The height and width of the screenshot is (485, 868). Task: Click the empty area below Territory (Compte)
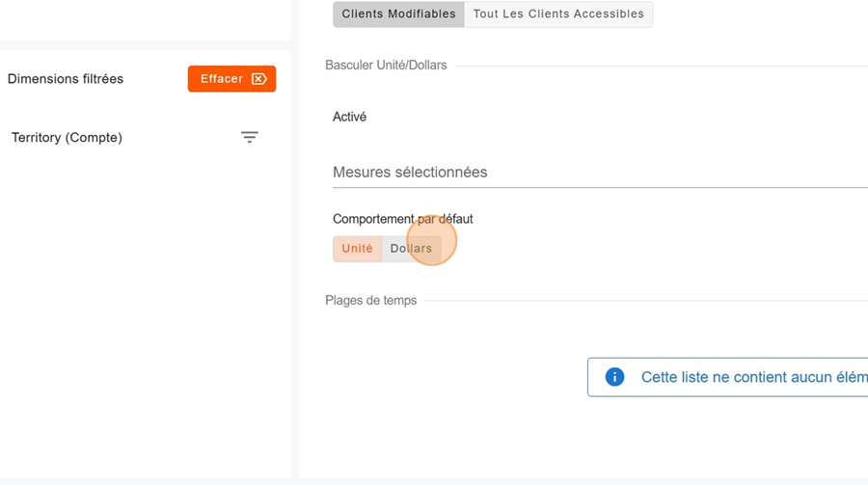[145, 309]
